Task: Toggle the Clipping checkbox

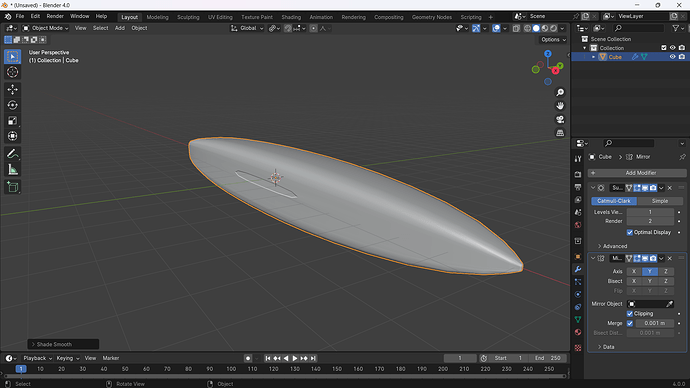Action: click(x=630, y=314)
